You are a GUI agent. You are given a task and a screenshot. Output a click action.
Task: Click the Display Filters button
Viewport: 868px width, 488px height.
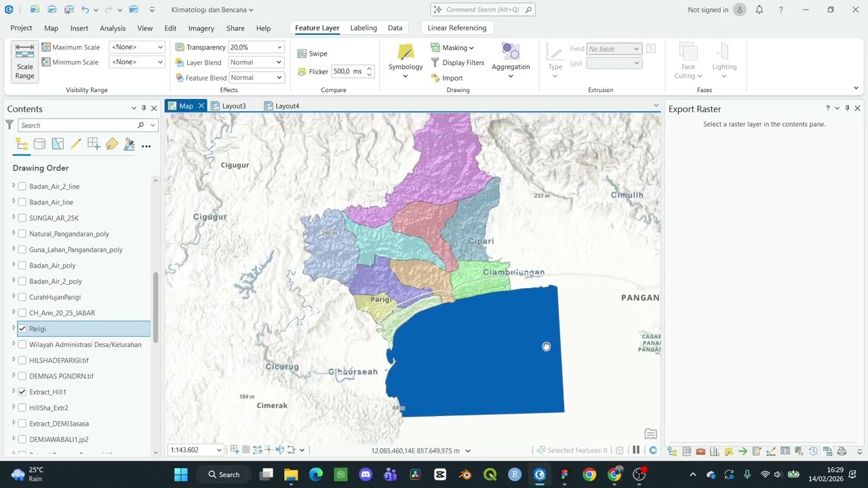coord(457,62)
